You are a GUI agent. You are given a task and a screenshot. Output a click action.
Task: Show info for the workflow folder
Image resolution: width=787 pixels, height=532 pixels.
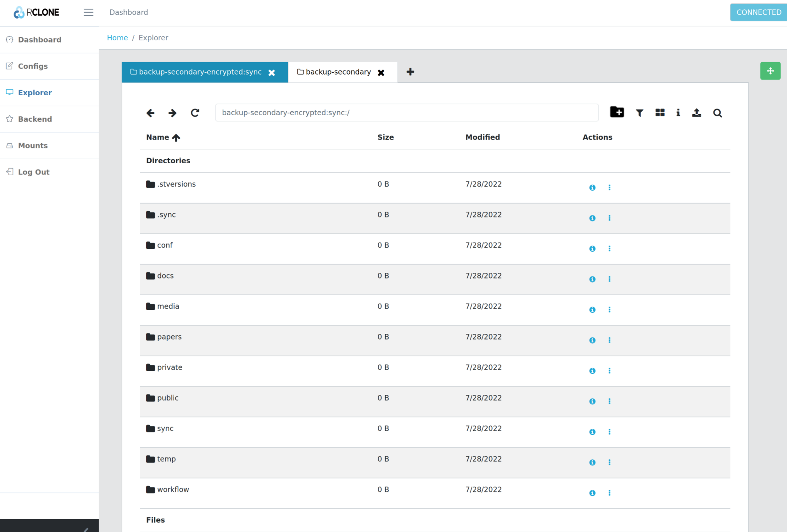coord(592,493)
